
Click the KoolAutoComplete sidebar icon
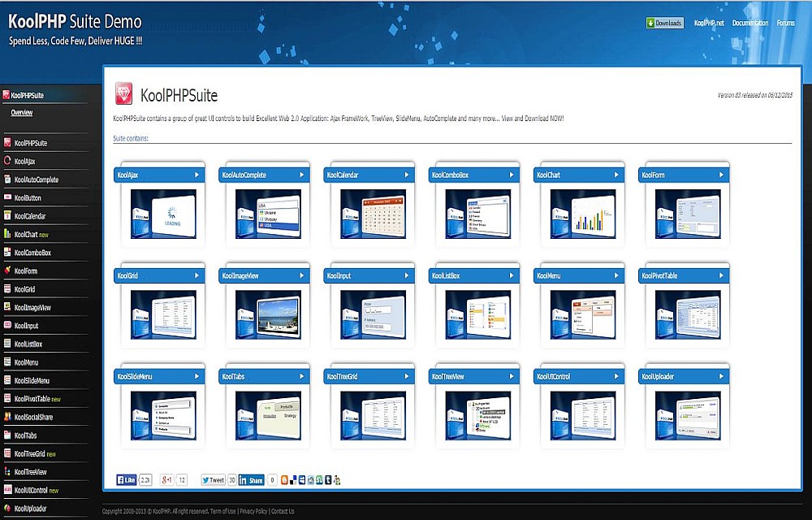[x=7, y=180]
